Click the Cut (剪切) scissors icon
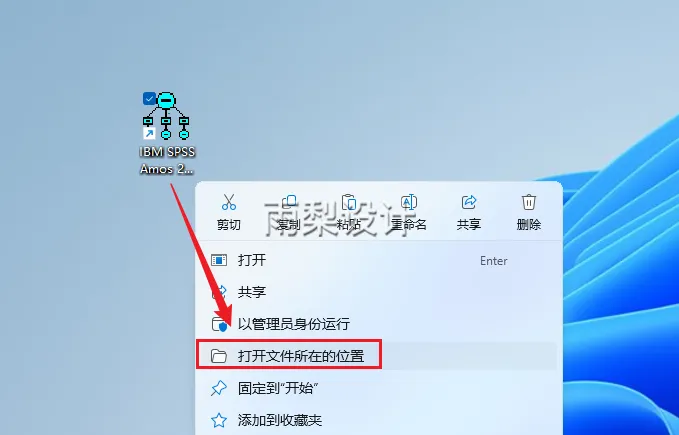 (x=229, y=202)
